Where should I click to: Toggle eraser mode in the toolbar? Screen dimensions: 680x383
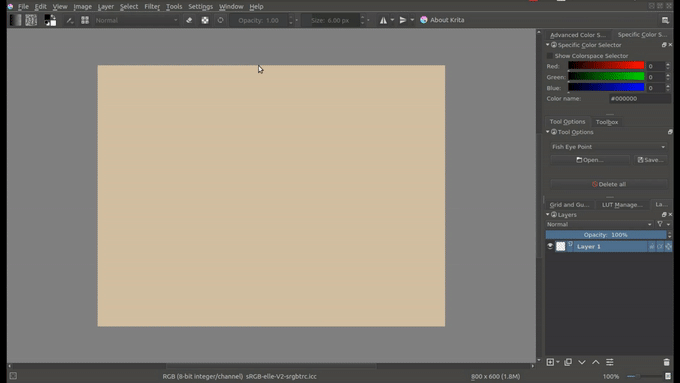[189, 20]
